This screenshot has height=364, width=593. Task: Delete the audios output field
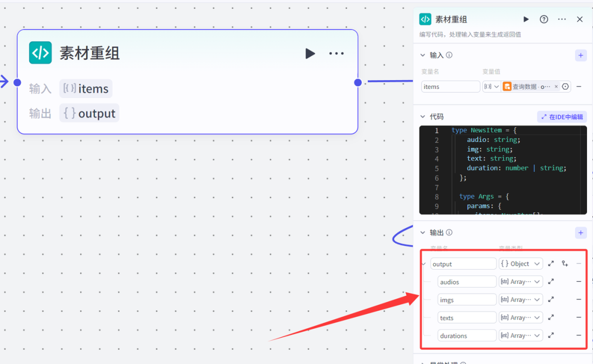(579, 282)
